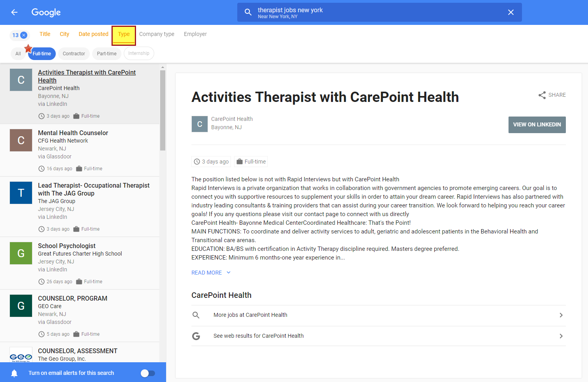The width and height of the screenshot is (588, 382).
Task: Click 'Near New York, NY' location text
Action: pos(278,17)
